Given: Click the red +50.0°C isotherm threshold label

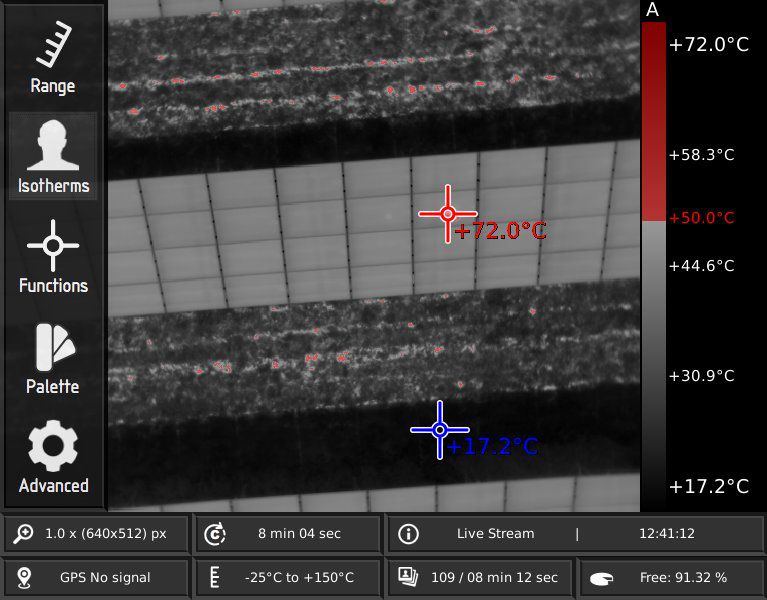Looking at the screenshot, I should (701, 218).
